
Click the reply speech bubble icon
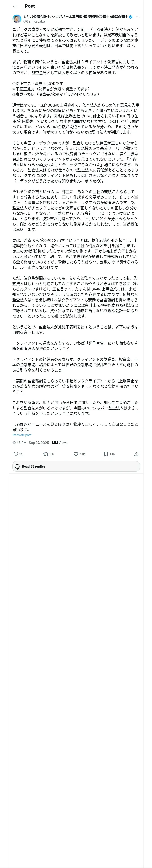pyautogui.click(x=16, y=454)
